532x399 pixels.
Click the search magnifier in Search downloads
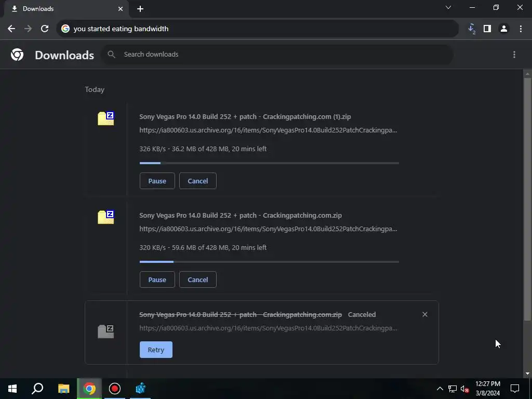click(111, 54)
